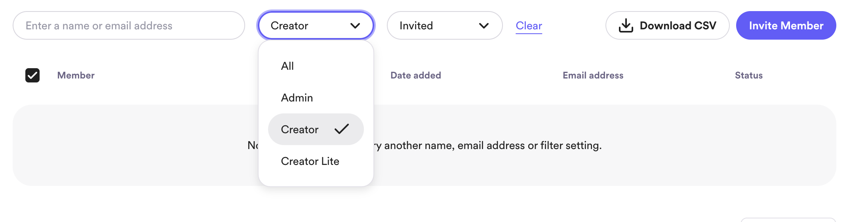Click the Email address column header
Screen dimensions: 868x222
[x=593, y=75]
